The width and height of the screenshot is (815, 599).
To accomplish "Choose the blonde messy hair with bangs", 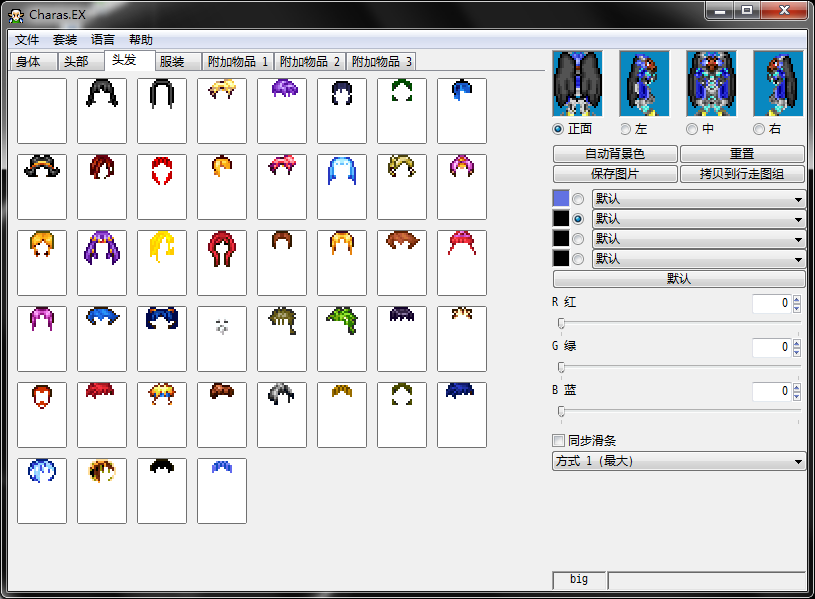I will tap(222, 111).
